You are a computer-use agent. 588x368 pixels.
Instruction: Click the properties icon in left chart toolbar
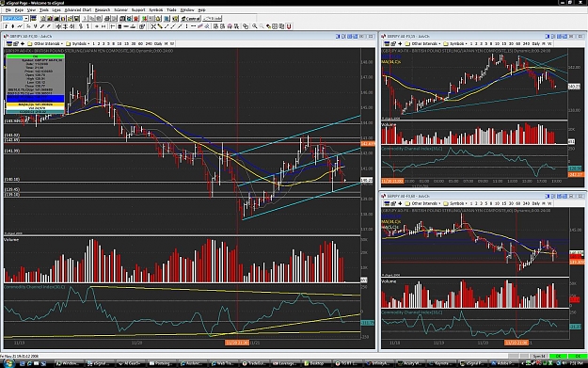16,44
